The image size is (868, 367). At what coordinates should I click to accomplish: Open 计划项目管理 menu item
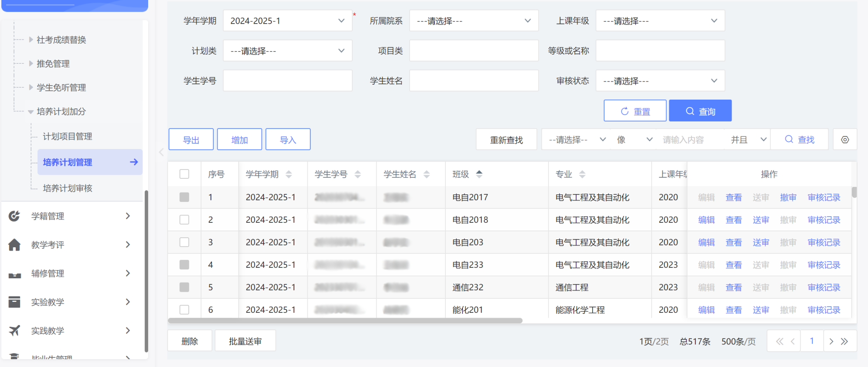coord(67,137)
